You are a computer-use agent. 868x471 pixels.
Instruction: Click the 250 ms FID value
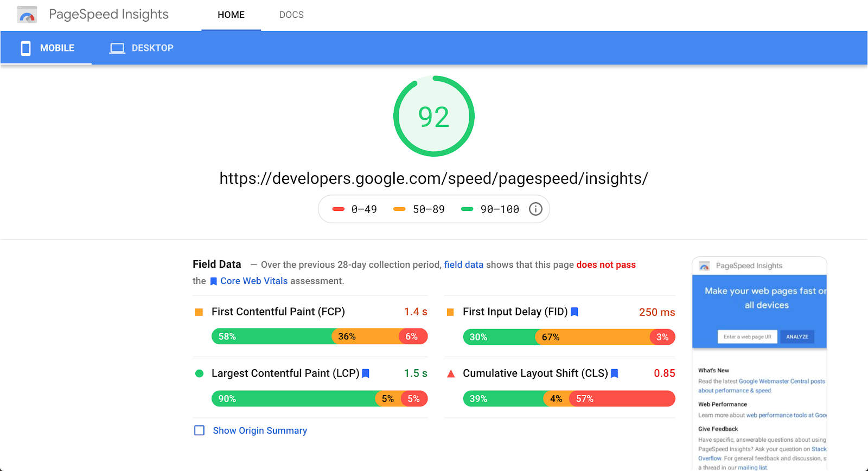tap(657, 312)
